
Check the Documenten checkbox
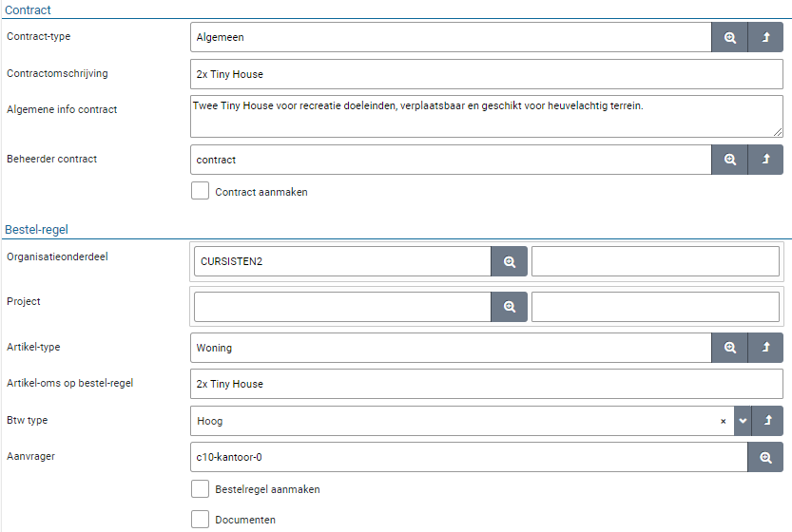200,520
